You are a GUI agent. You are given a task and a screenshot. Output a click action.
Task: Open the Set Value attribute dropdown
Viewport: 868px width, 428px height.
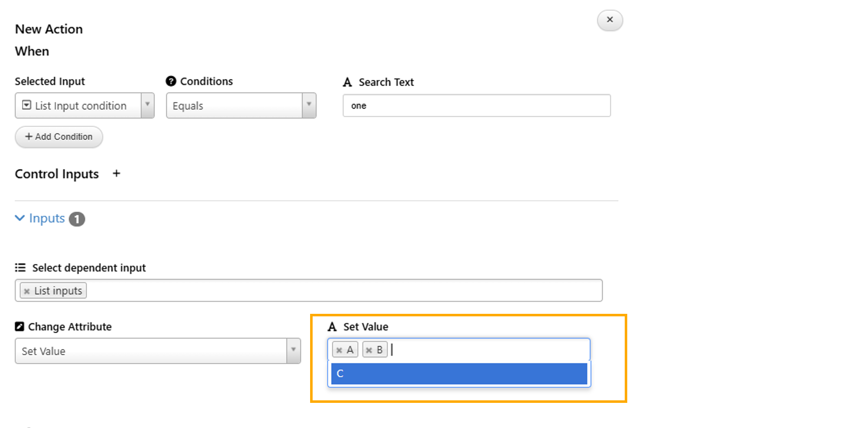coord(293,351)
